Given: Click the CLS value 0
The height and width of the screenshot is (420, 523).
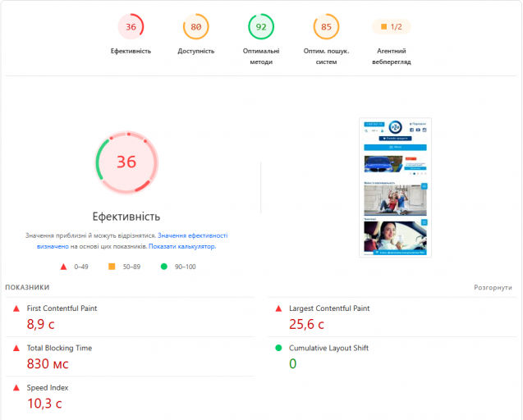Looking at the screenshot, I should pyautogui.click(x=292, y=363).
